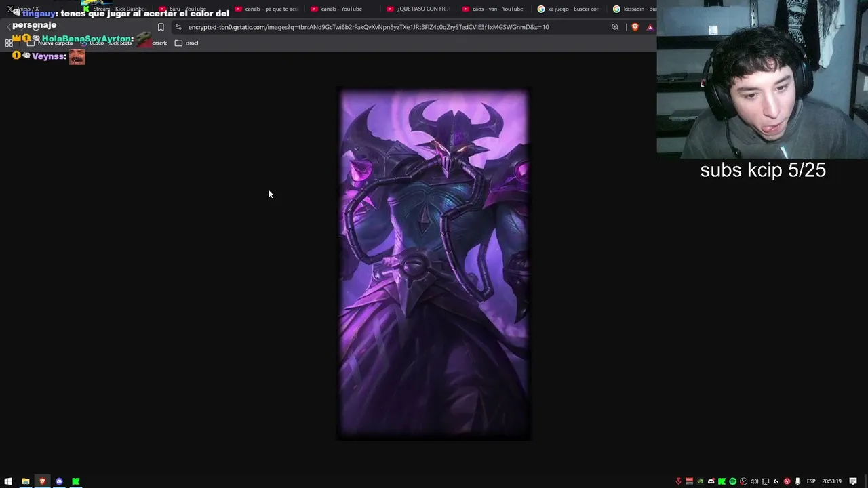Open the "israel" bookmarks folder

coord(186,43)
